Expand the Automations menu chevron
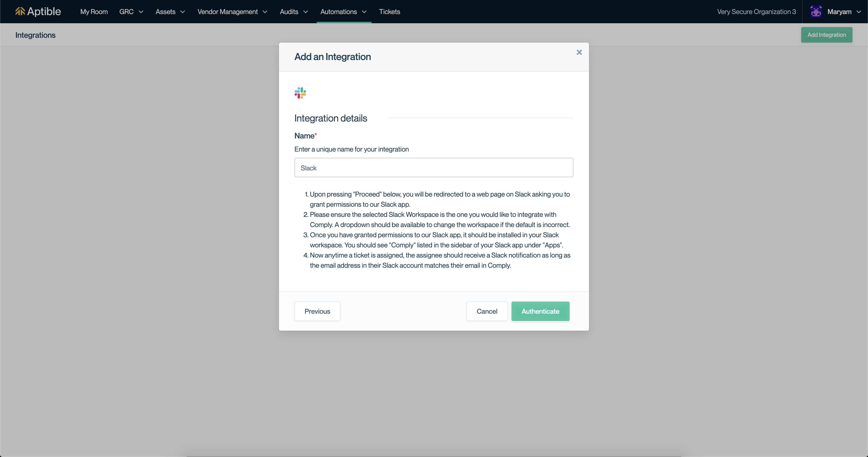Viewport: 868px width, 457px height. [364, 12]
